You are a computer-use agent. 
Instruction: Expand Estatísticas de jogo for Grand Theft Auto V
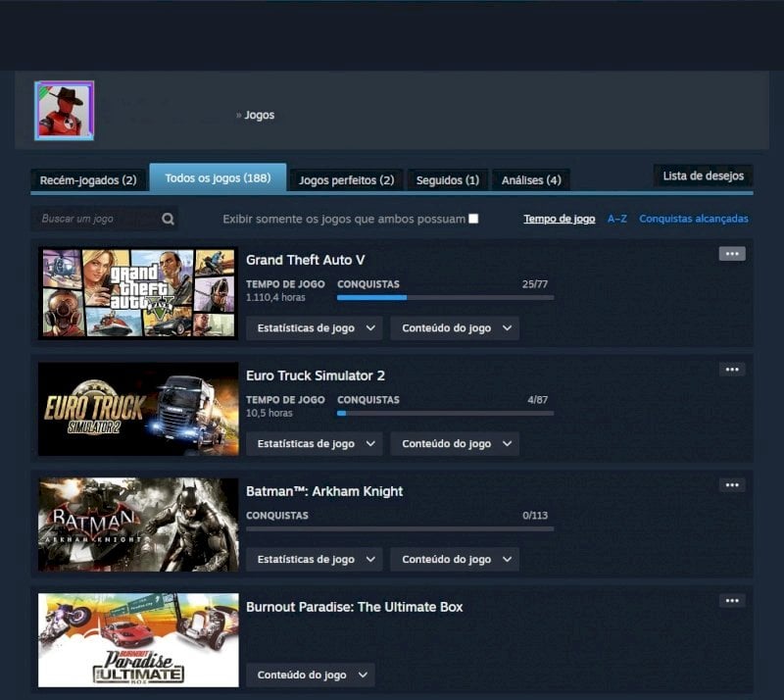[314, 328]
